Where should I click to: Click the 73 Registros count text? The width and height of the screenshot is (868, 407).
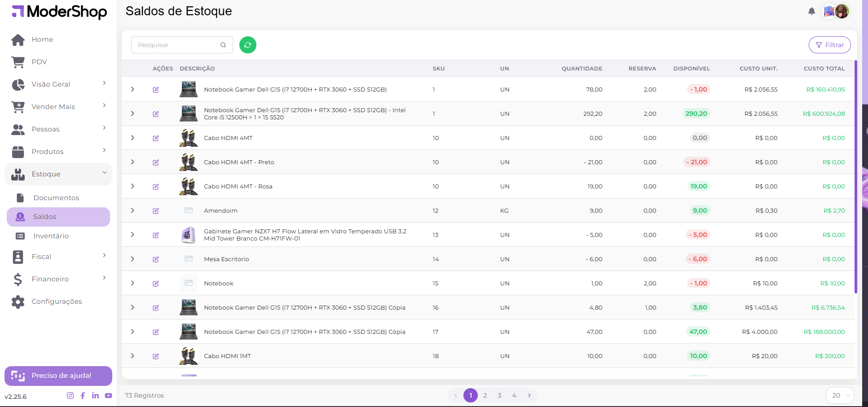click(x=144, y=395)
